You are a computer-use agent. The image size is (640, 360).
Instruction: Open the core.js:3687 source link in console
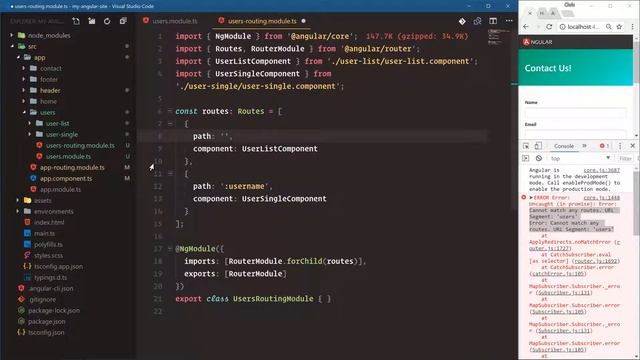[601, 170]
